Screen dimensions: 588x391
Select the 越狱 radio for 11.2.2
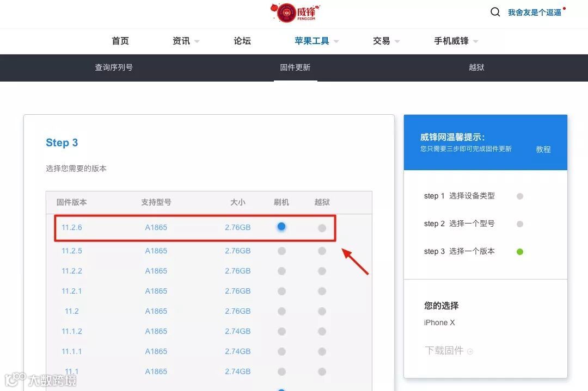coord(322,271)
